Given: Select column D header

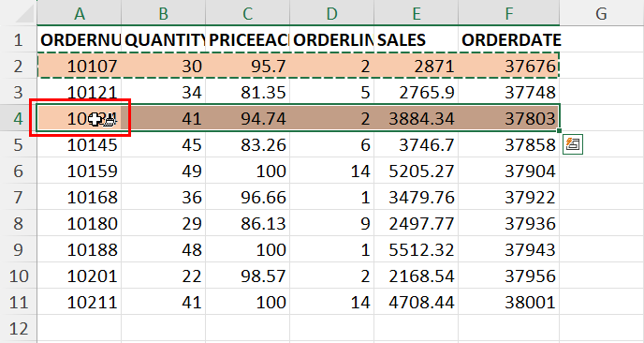Looking at the screenshot, I should pyautogui.click(x=332, y=13).
